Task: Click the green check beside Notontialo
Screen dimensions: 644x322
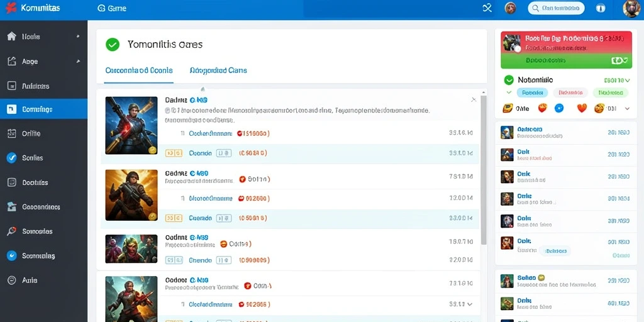Action: (x=509, y=80)
